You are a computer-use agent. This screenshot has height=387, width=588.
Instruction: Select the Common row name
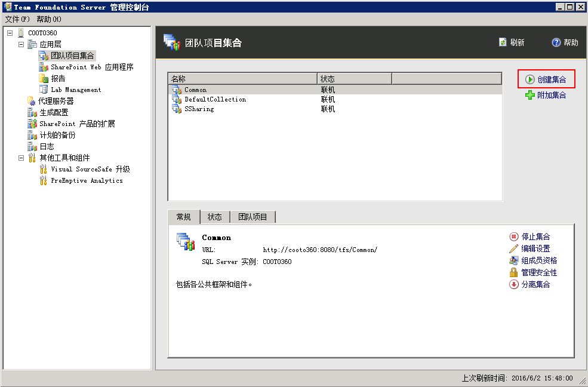pyautogui.click(x=195, y=90)
